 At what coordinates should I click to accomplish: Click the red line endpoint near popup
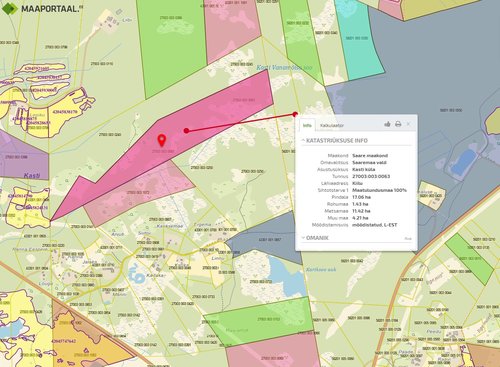tap(295, 114)
